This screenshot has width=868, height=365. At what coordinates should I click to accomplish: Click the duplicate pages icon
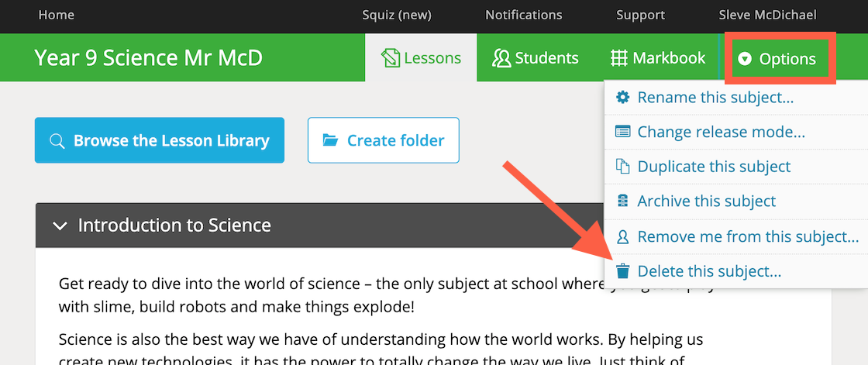pos(623,166)
